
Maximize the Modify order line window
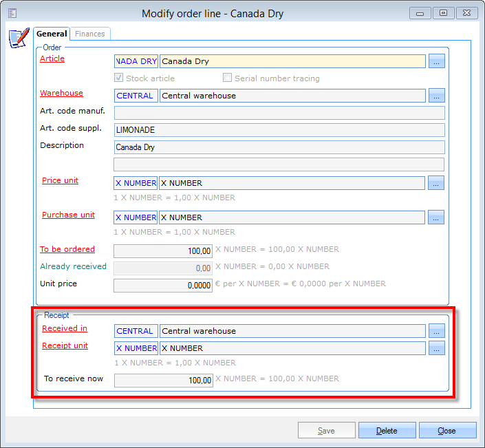click(444, 13)
